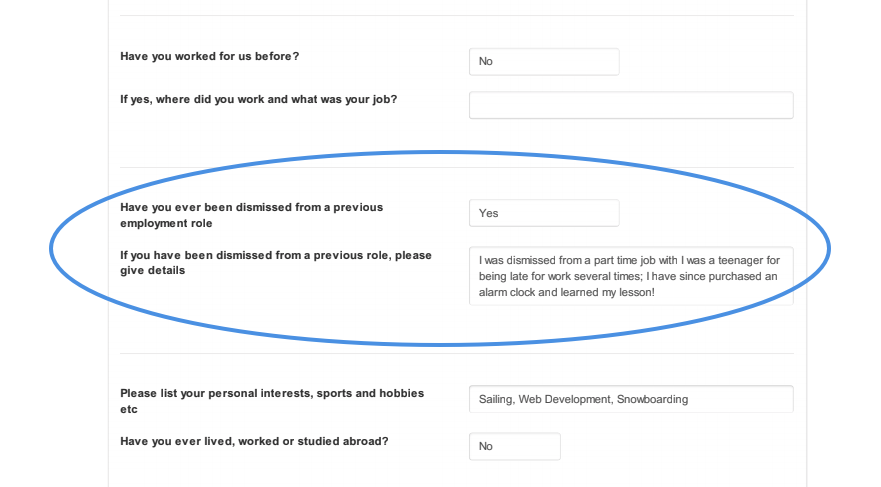This screenshot has height=487, width=881.
Task: Open the 'Have you worked for us before?' dropdown
Action: 544,62
